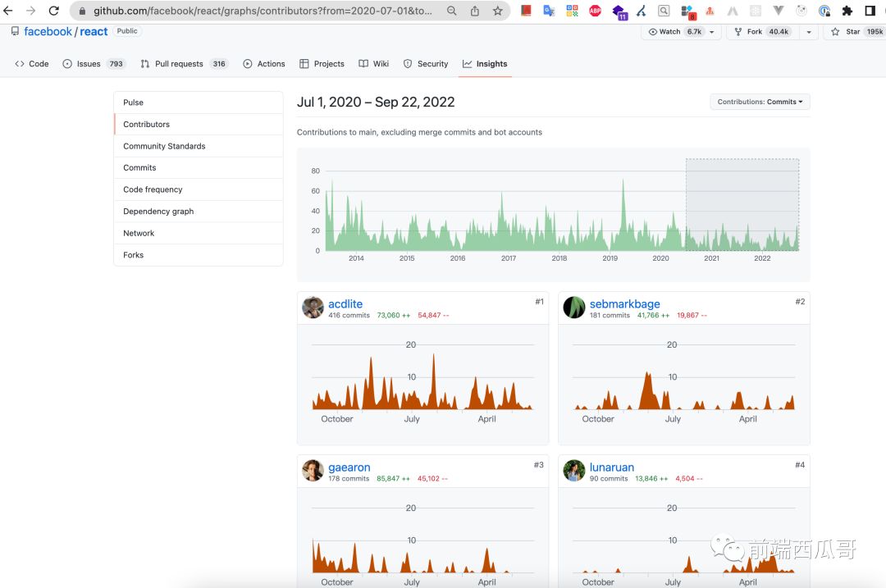Image resolution: width=886 pixels, height=588 pixels.
Task: Click the AdBlock Plus extension icon
Action: click(595, 11)
